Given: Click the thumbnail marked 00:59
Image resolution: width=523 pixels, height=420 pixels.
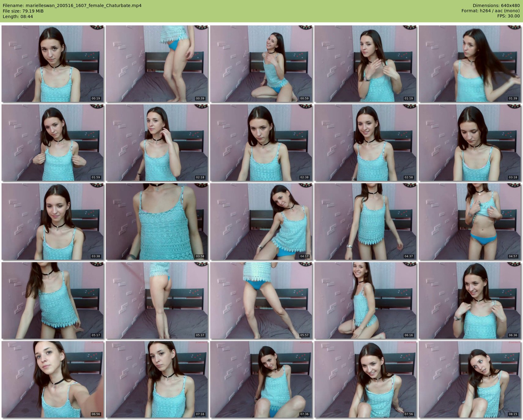Looking at the screenshot, I should point(261,64).
